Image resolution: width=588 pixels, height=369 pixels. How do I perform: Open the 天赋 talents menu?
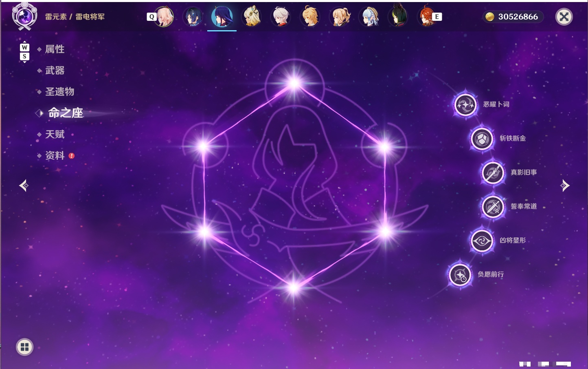55,134
